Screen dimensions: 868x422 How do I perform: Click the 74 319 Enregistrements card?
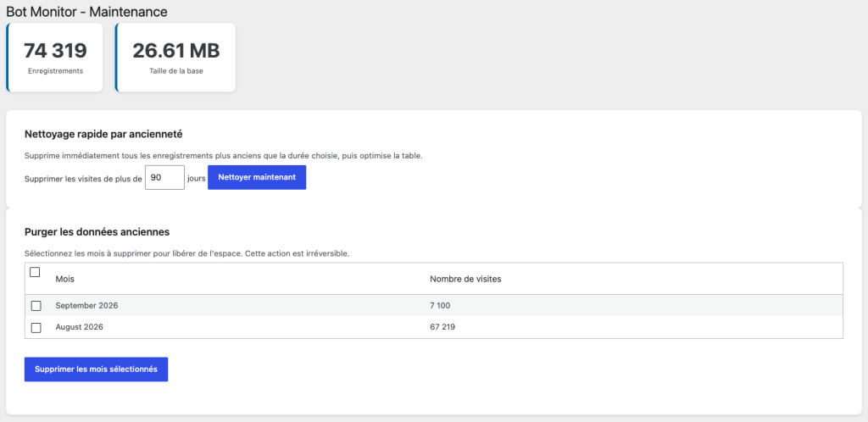pyautogui.click(x=55, y=58)
